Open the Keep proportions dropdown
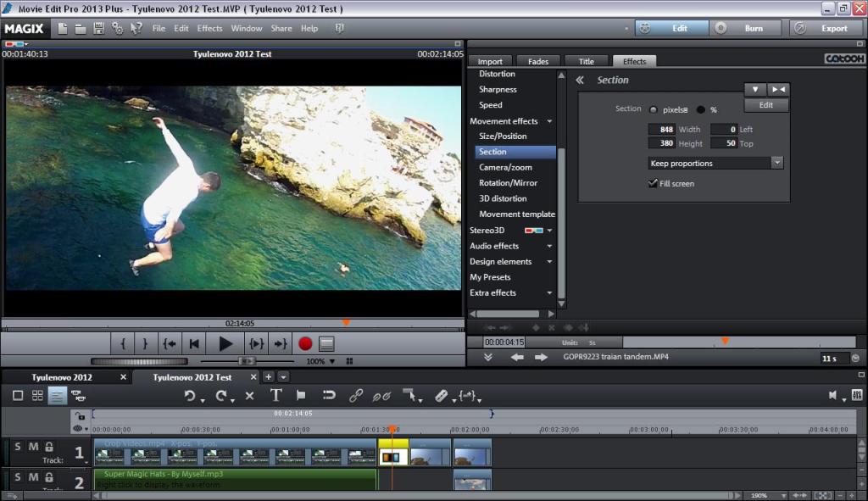The height and width of the screenshot is (501, 868). click(715, 163)
